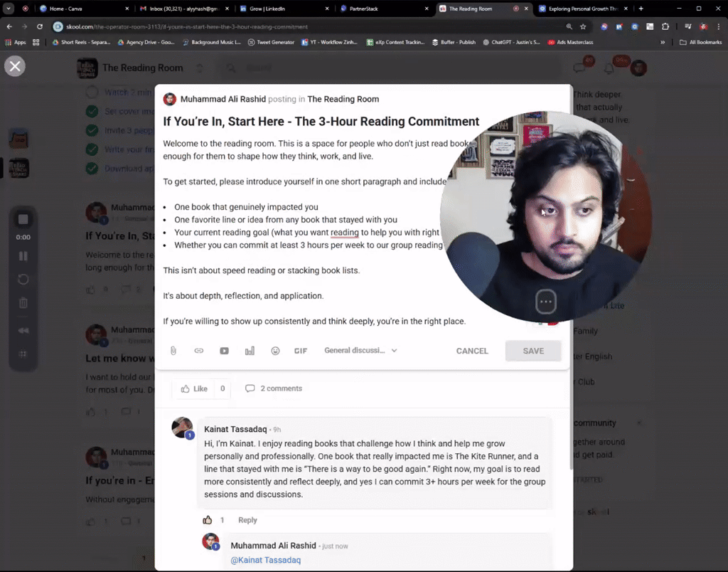Image resolution: width=728 pixels, height=572 pixels.
Task: Open the Short Reels bookmark
Action: [81, 42]
